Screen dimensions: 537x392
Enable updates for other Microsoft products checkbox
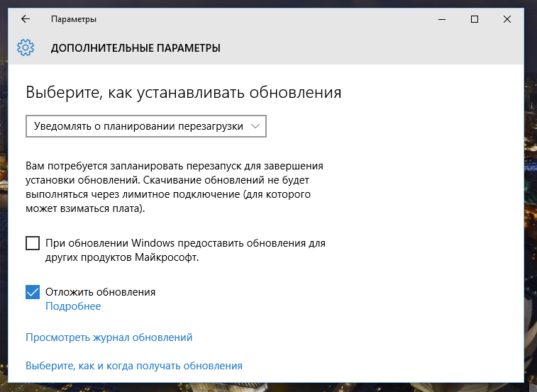(33, 243)
